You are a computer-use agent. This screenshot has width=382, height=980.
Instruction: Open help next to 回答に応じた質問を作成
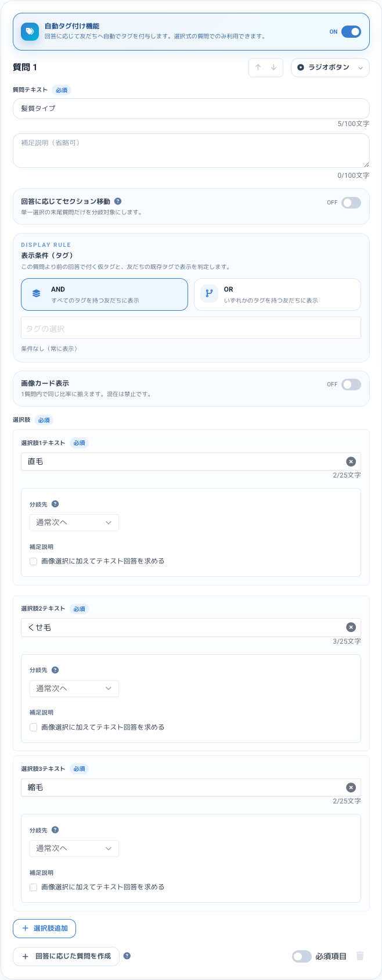coord(127,956)
